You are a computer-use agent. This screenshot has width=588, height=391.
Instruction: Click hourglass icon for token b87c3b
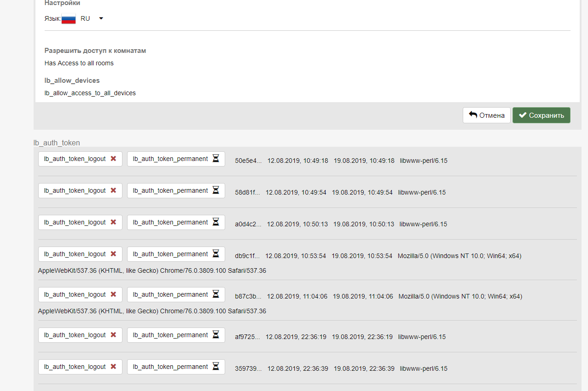coord(215,294)
